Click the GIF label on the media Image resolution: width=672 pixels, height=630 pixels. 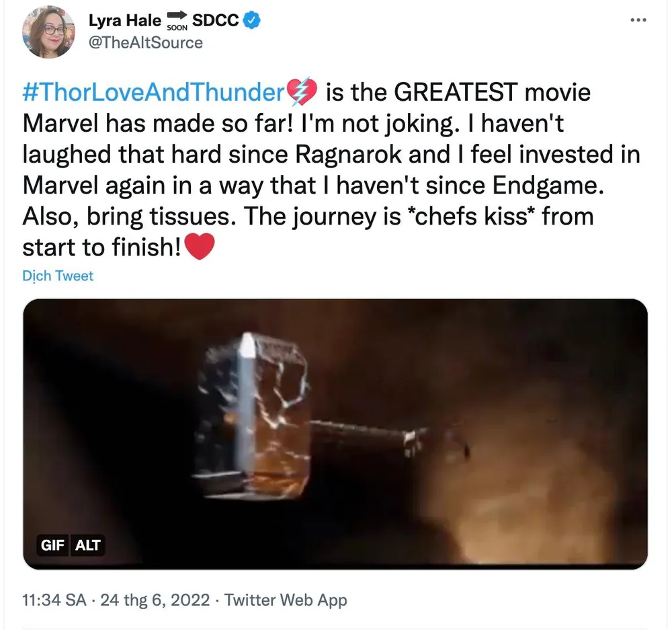[x=52, y=545]
